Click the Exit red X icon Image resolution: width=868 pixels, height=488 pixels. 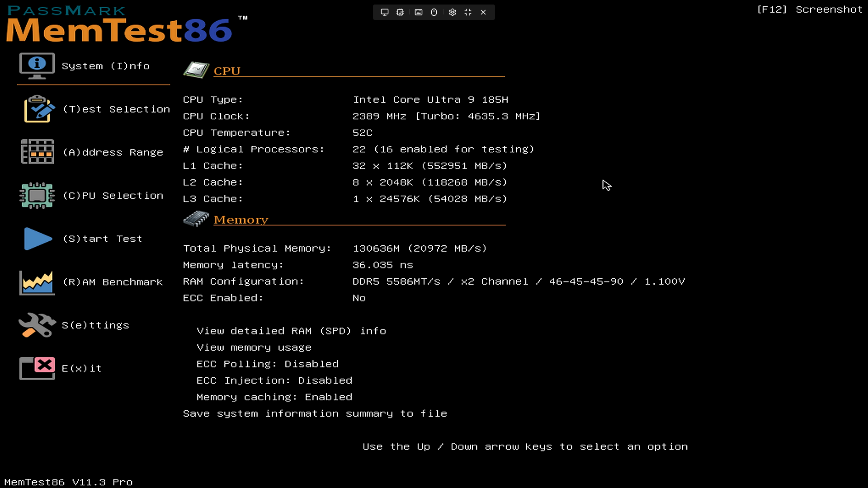click(x=37, y=368)
